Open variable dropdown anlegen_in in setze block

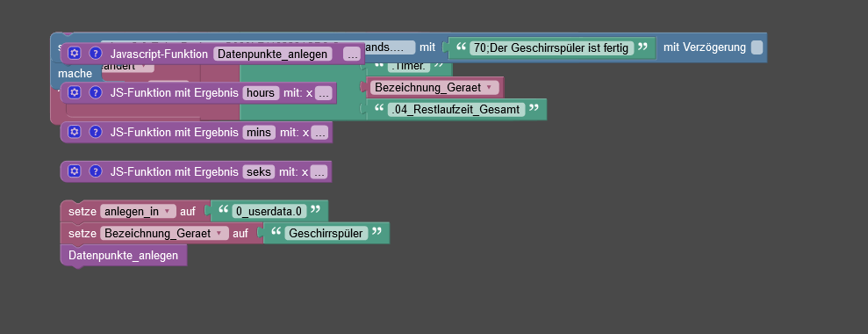point(138,211)
